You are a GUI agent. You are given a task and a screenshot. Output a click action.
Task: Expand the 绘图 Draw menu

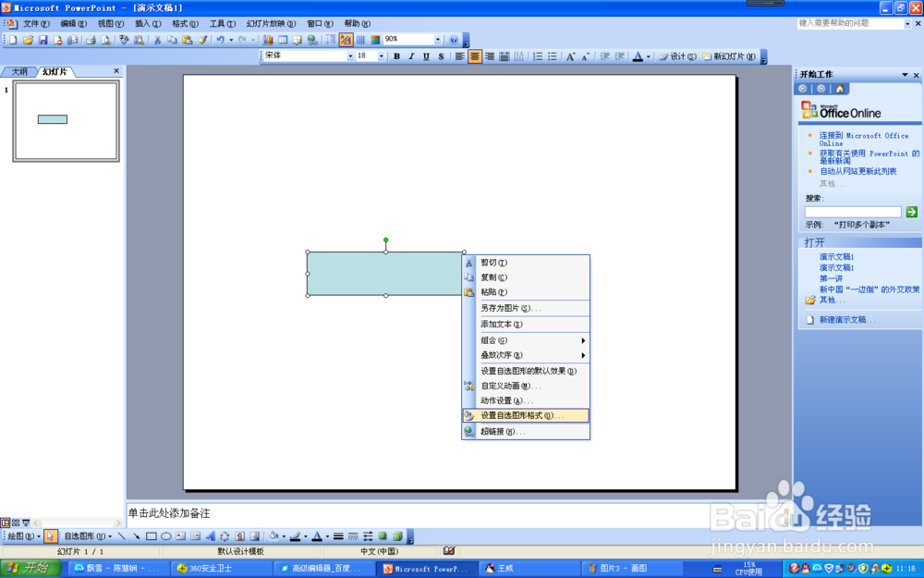click(x=24, y=536)
